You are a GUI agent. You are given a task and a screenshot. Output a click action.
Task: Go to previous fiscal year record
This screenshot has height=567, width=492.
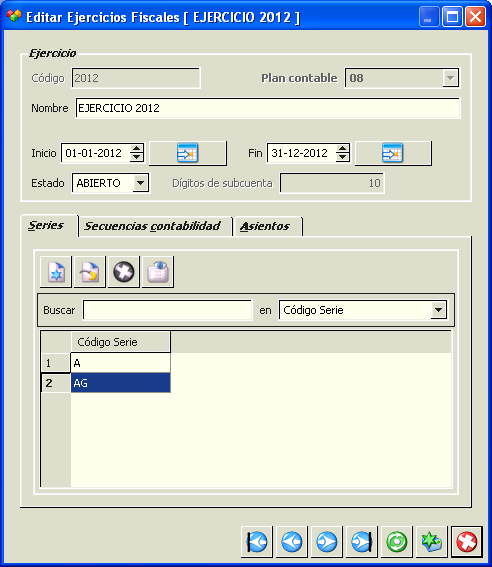[292, 542]
